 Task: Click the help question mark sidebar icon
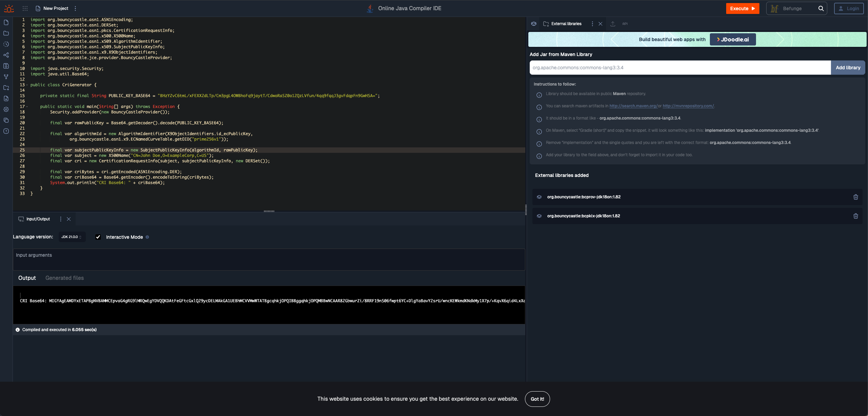coord(6,131)
